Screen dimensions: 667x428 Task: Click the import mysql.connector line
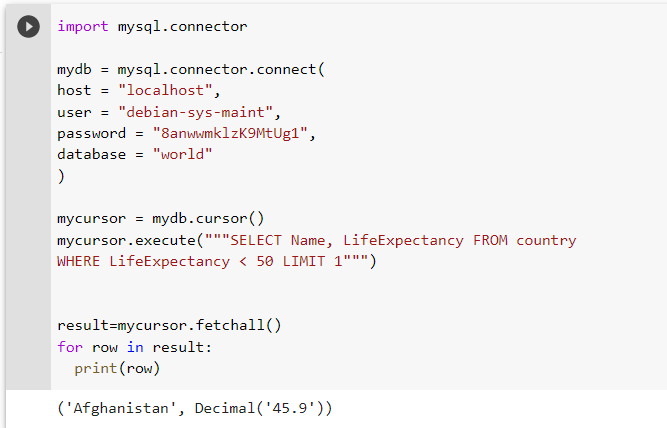(152, 26)
